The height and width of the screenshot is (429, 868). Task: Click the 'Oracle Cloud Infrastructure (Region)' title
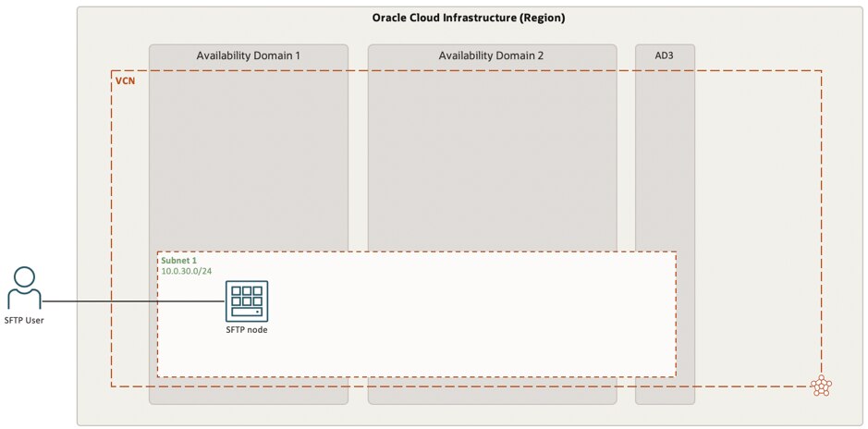pyautogui.click(x=469, y=18)
